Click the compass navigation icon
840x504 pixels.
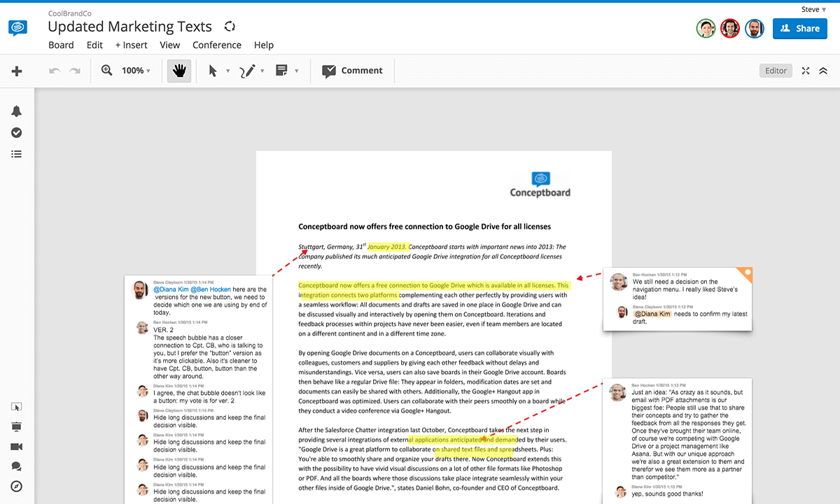pyautogui.click(x=17, y=486)
